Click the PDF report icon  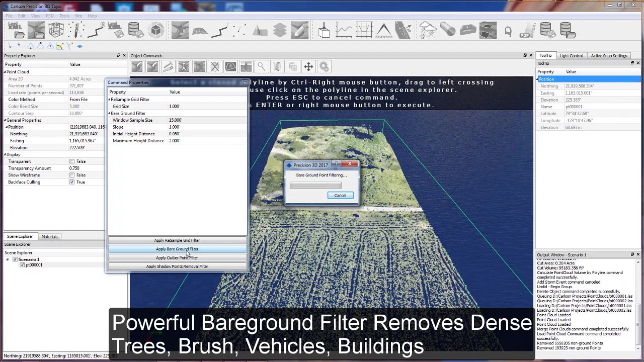[x=527, y=30]
